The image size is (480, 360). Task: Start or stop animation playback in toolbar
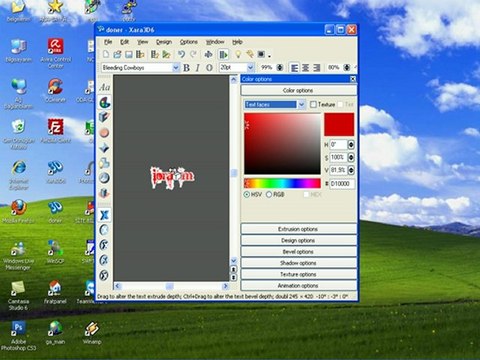tap(223, 54)
